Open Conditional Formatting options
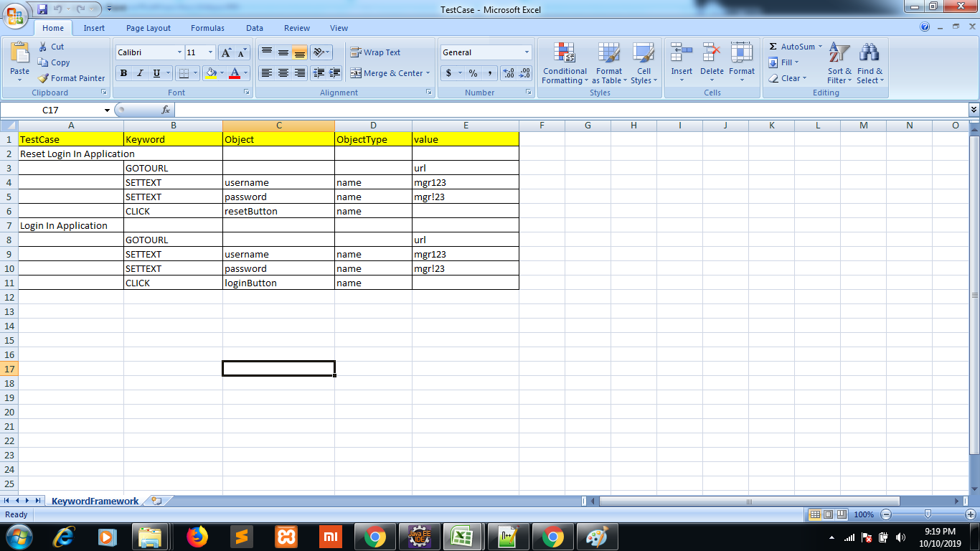The height and width of the screenshot is (551, 980). click(564, 64)
